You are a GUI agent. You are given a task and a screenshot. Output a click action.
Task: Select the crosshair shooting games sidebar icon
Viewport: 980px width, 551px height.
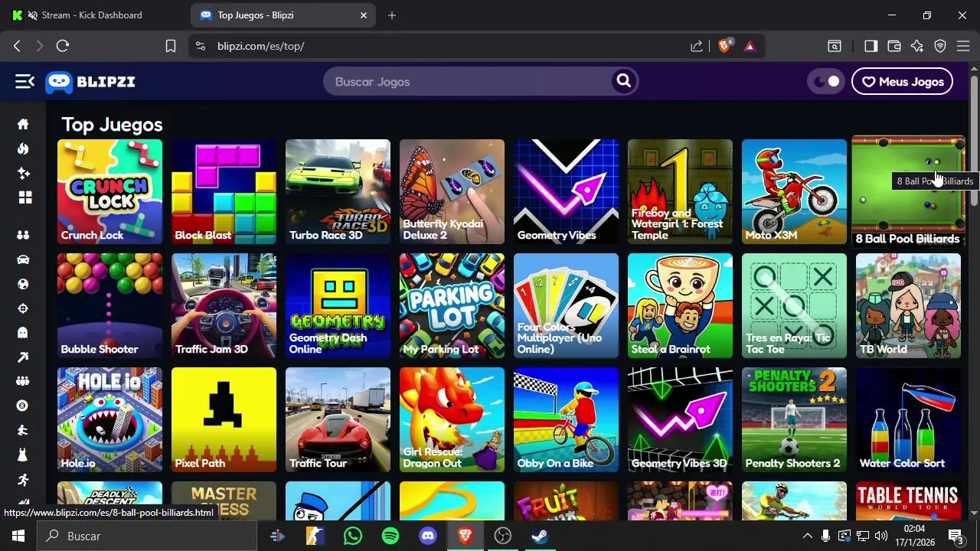[x=23, y=308]
